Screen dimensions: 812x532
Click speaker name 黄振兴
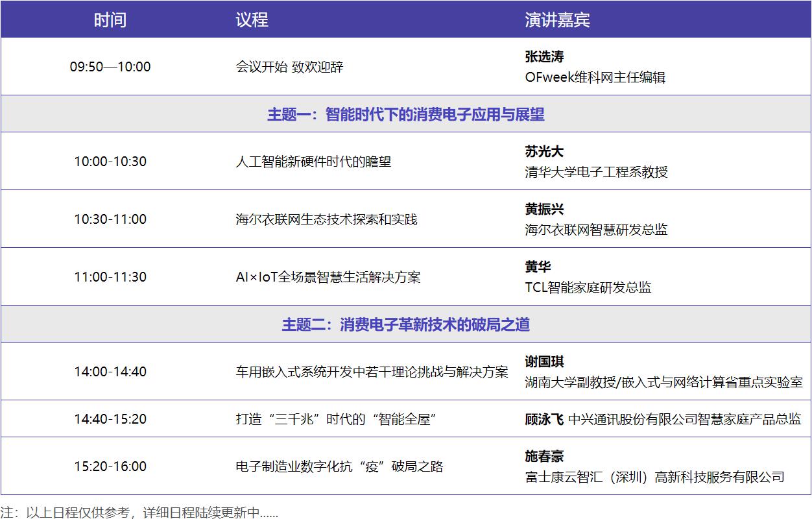point(544,210)
